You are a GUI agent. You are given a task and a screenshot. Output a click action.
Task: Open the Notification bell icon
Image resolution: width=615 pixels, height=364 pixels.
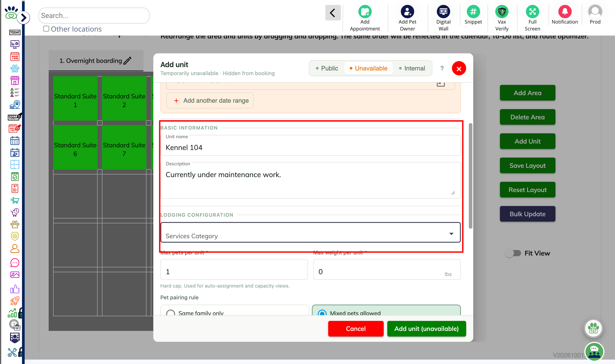(x=565, y=12)
